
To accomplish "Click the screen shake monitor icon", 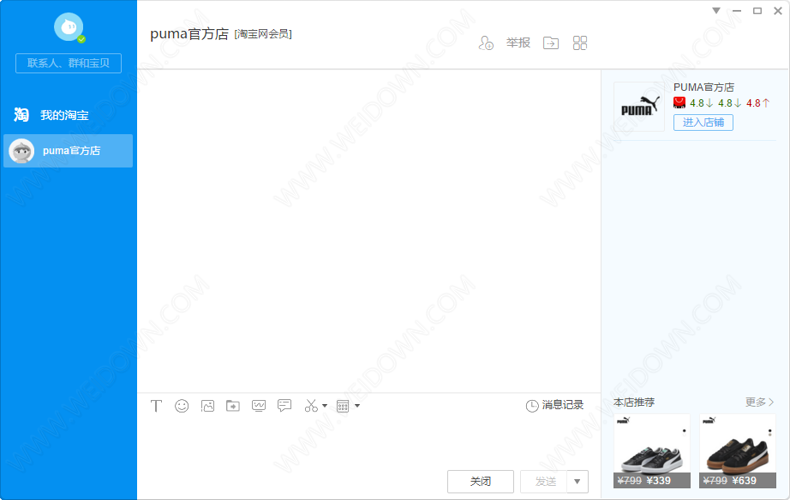I will click(x=259, y=406).
